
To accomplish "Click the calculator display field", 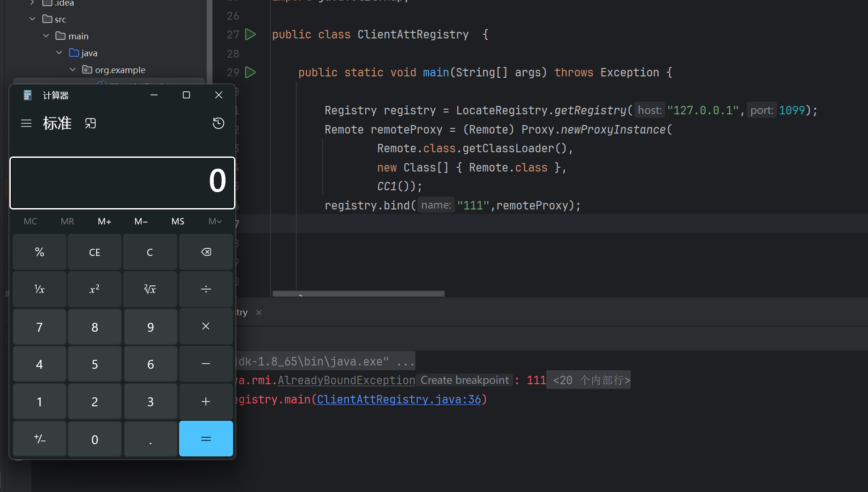I will (x=122, y=183).
